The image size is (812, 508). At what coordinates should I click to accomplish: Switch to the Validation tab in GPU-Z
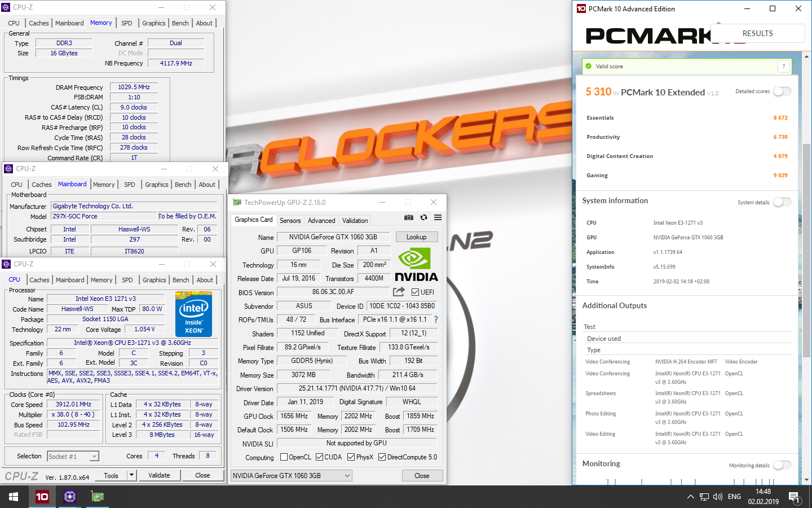tap(355, 221)
